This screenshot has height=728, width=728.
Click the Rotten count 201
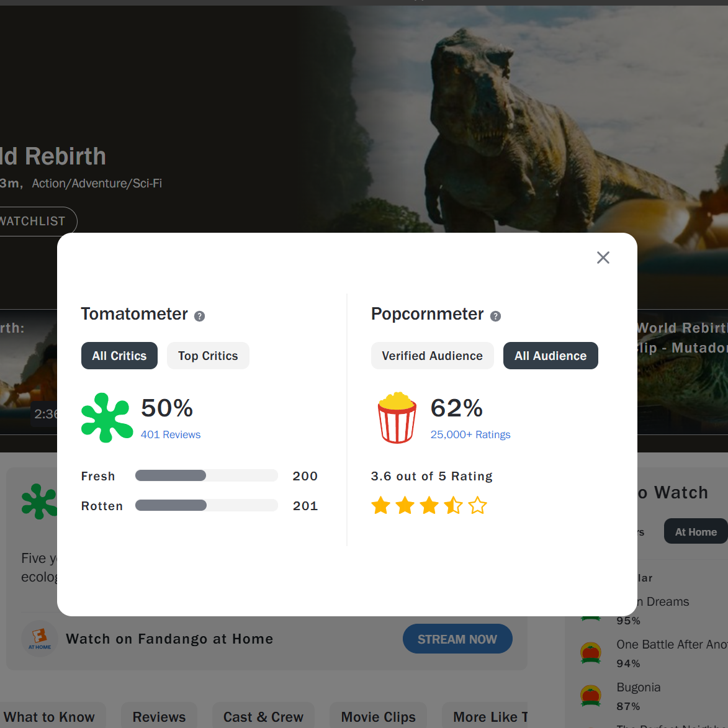(305, 506)
